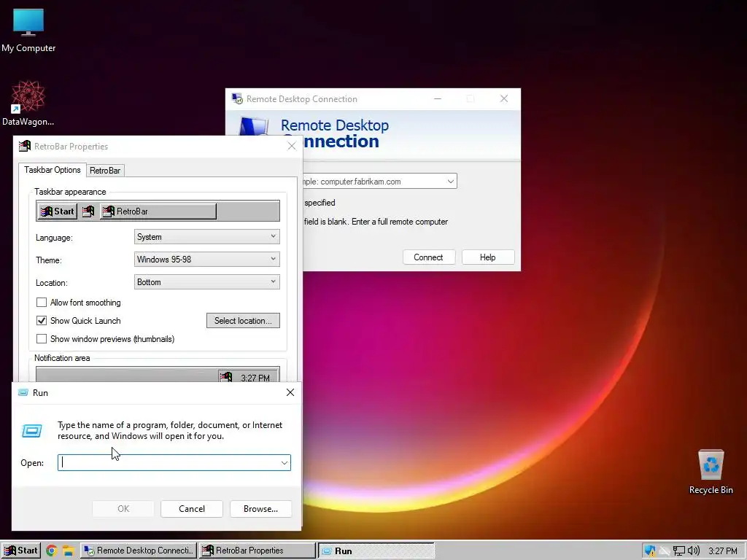Click Help in Remote Desktop Connection
The height and width of the screenshot is (560, 747).
487,257
